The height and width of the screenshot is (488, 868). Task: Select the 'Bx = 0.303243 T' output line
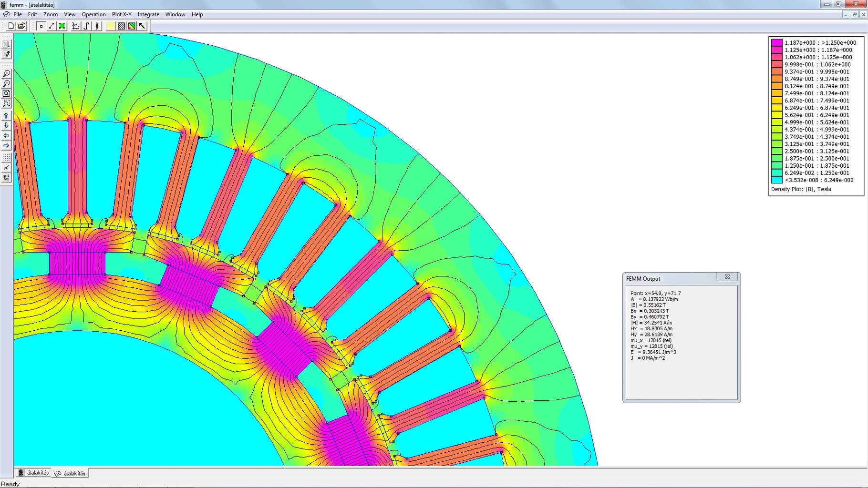(x=650, y=311)
